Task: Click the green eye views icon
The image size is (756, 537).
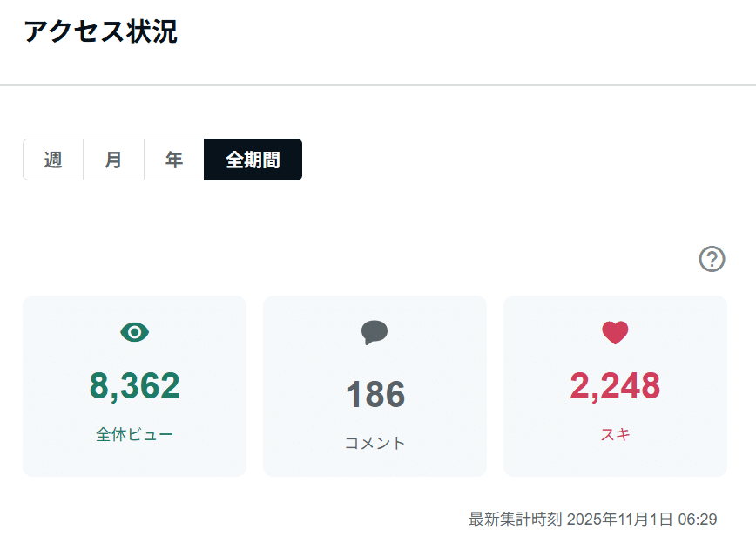Action: point(134,332)
